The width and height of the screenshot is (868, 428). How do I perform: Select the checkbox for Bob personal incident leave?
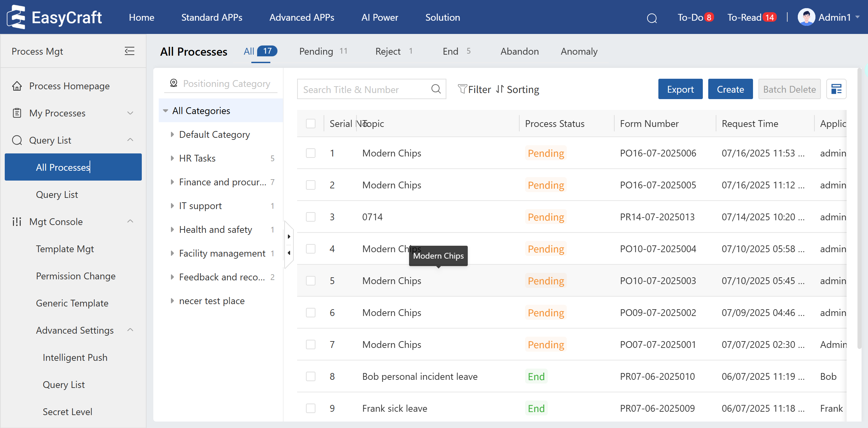[310, 376]
